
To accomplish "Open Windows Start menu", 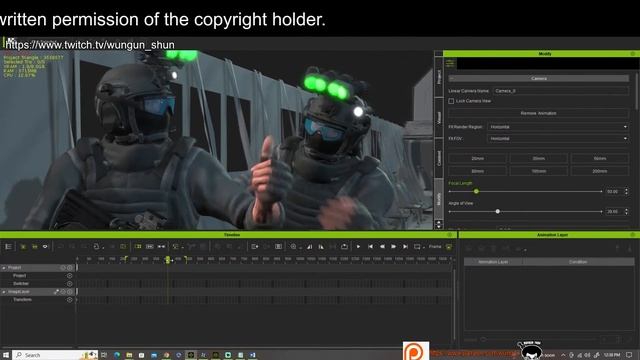I will [6, 355].
